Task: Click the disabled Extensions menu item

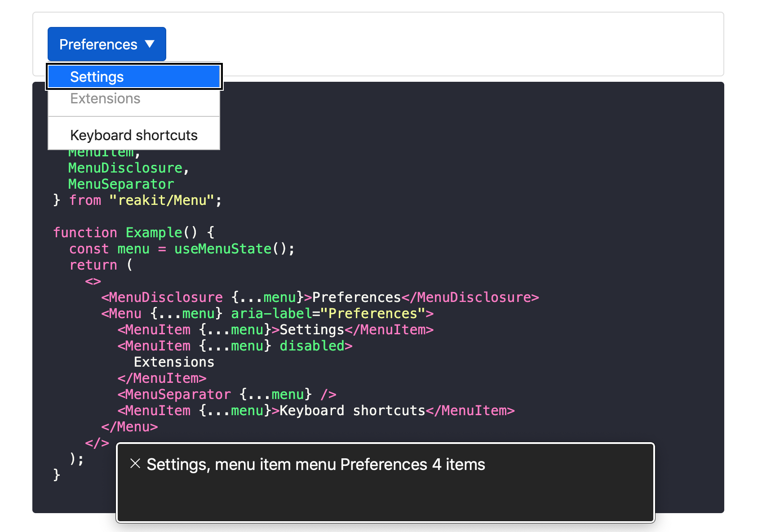Action: click(134, 98)
